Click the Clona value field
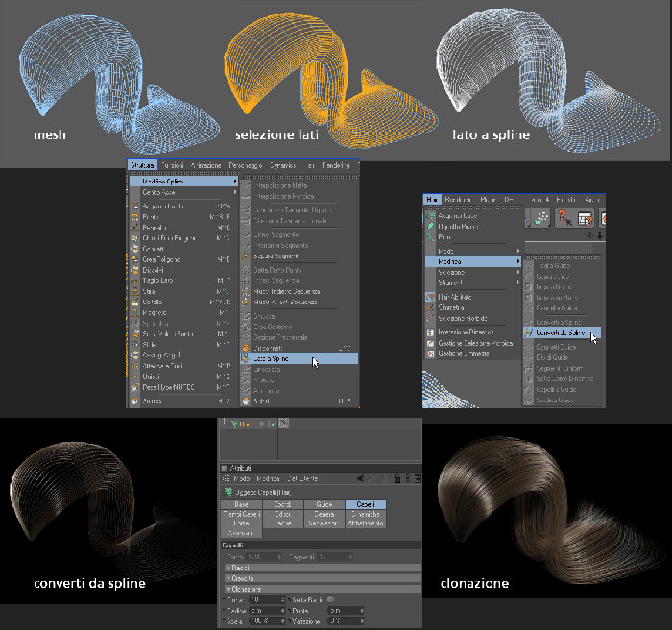 (266, 599)
